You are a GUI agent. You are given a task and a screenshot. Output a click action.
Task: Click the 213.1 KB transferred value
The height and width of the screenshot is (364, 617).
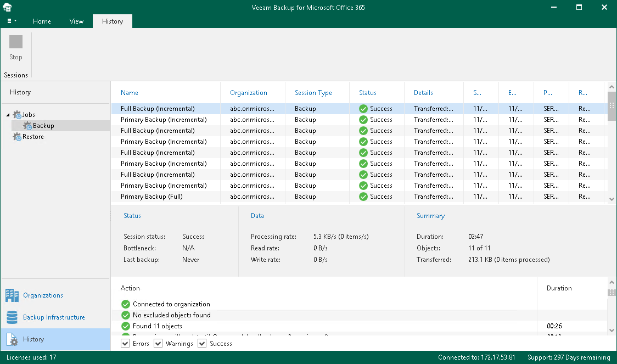point(509,260)
